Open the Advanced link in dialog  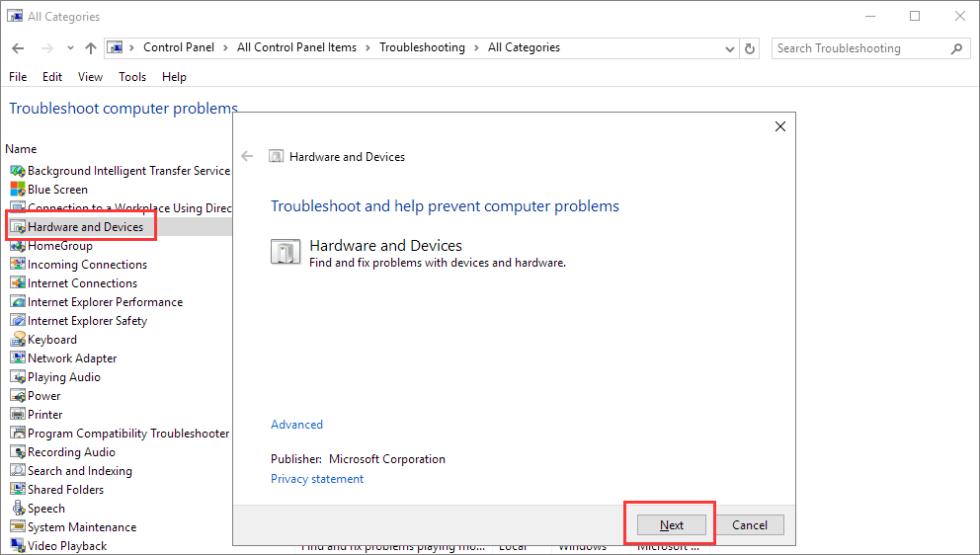[x=296, y=425]
